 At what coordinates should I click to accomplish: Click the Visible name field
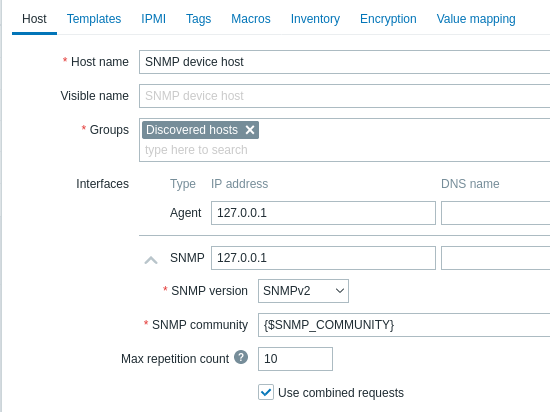[x=344, y=96]
